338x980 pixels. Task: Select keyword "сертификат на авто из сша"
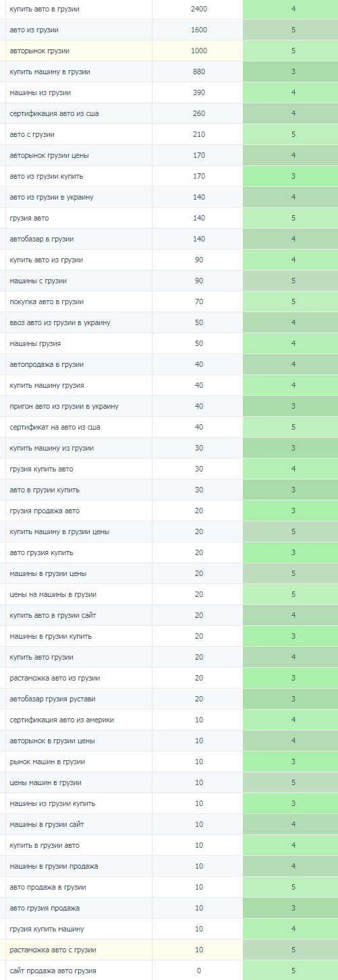point(55,427)
